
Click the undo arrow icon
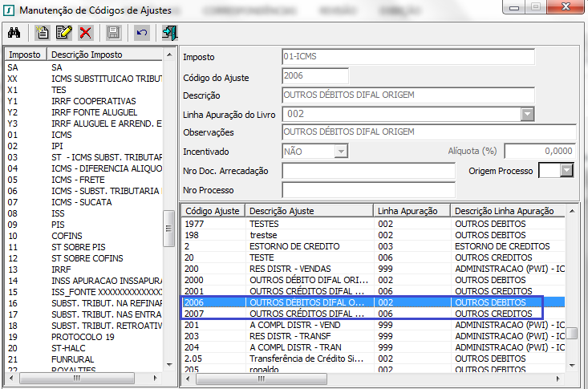[x=141, y=33]
